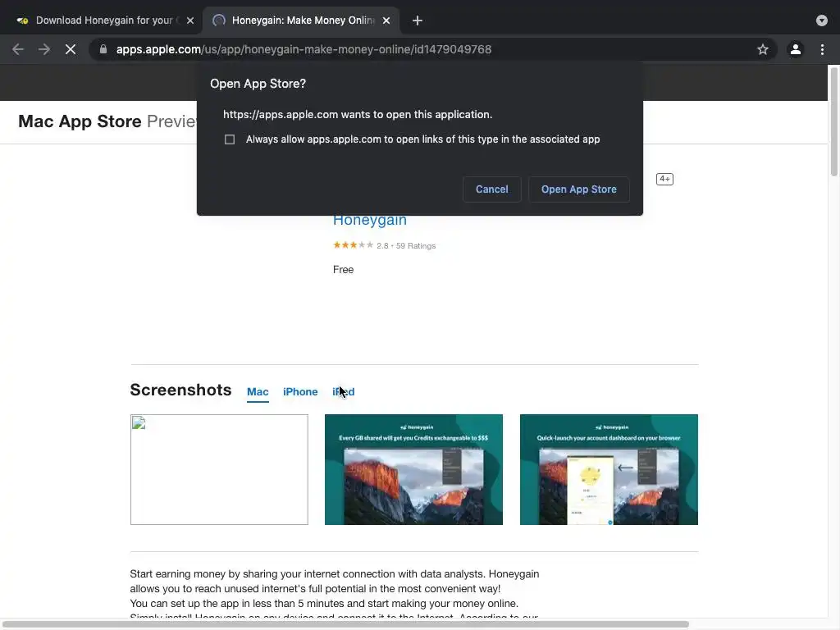Click the '59 Ratings' text
The width and height of the screenshot is (840, 630).
(416, 246)
